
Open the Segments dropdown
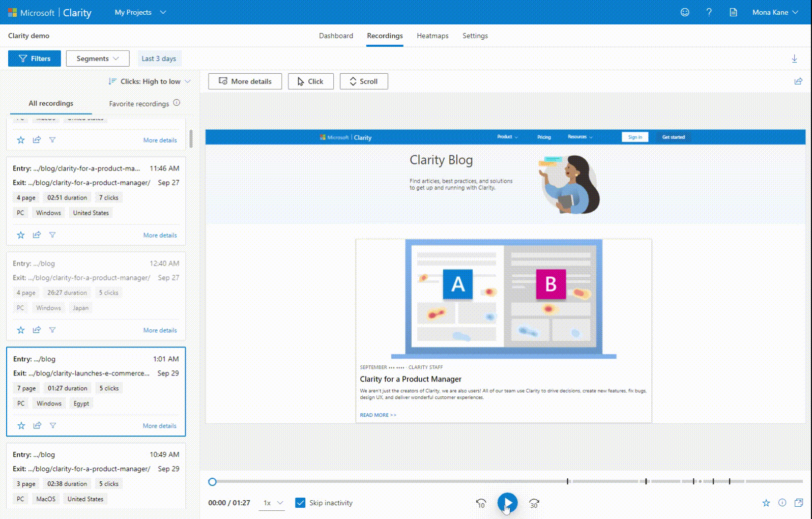pyautogui.click(x=98, y=59)
